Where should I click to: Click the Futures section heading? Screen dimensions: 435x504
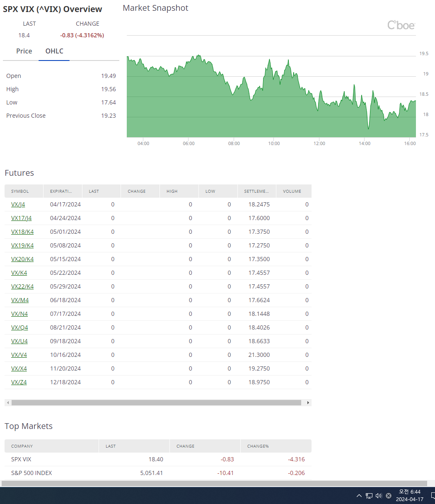click(x=19, y=173)
